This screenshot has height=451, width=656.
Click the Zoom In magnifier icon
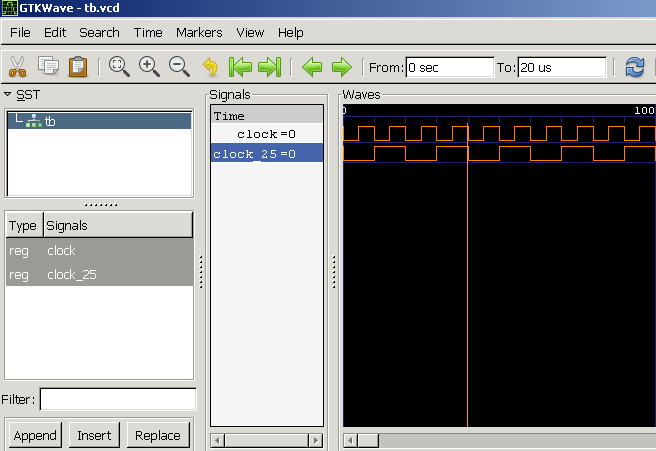pos(149,67)
